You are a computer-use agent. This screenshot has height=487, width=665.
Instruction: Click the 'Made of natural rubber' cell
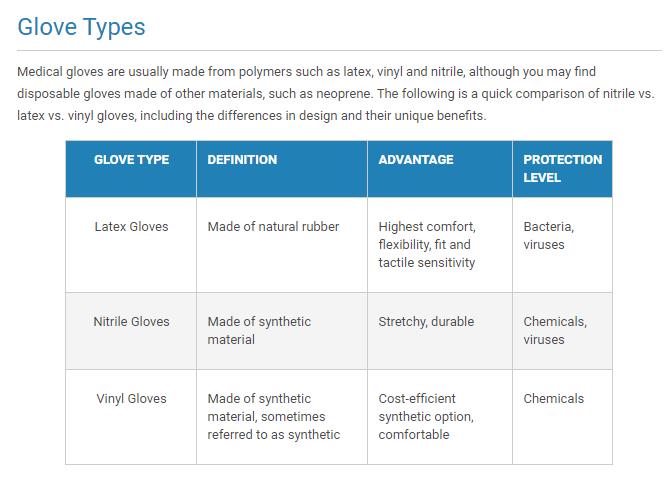pos(273,227)
